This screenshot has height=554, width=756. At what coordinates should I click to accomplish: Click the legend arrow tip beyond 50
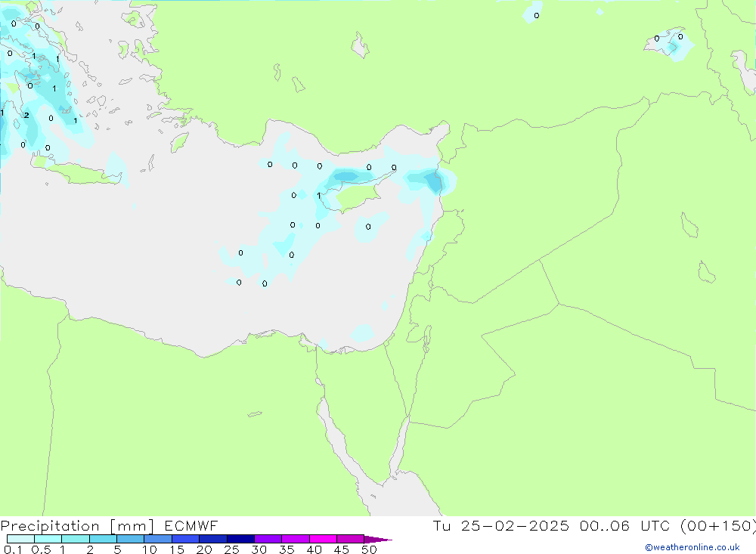tap(378, 540)
